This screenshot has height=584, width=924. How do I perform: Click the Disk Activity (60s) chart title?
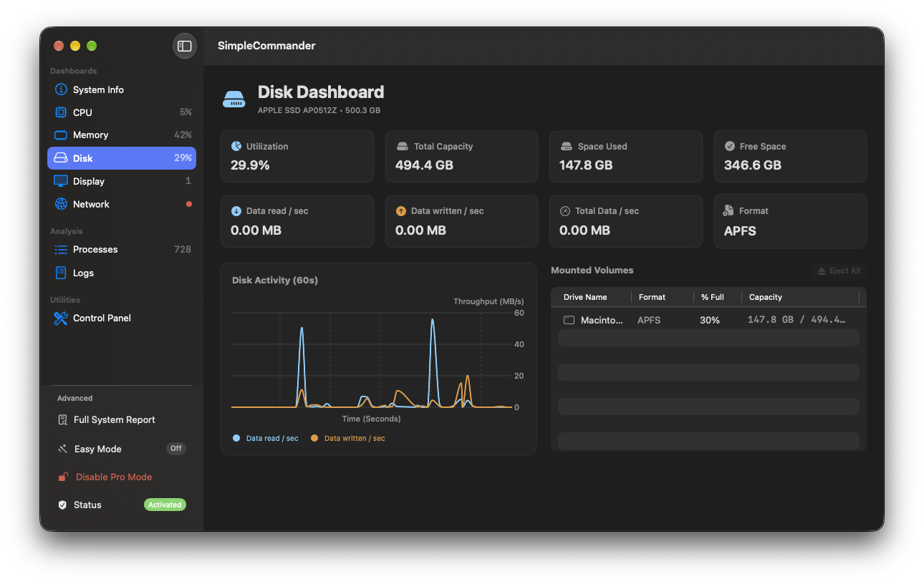pos(275,280)
